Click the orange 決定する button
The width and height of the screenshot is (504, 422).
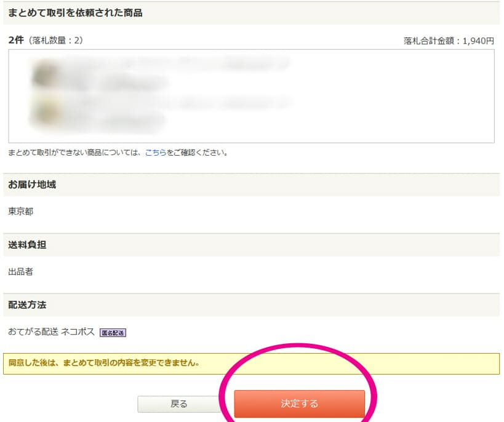point(299,404)
